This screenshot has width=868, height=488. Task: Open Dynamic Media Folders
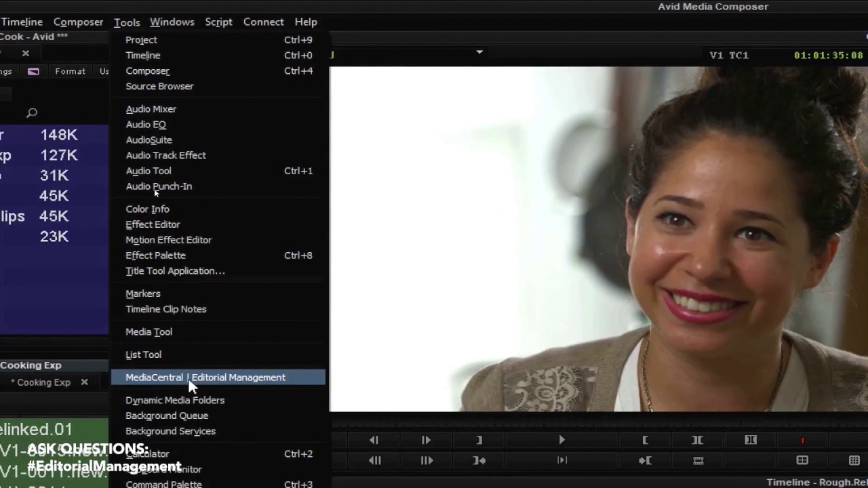point(218,401)
